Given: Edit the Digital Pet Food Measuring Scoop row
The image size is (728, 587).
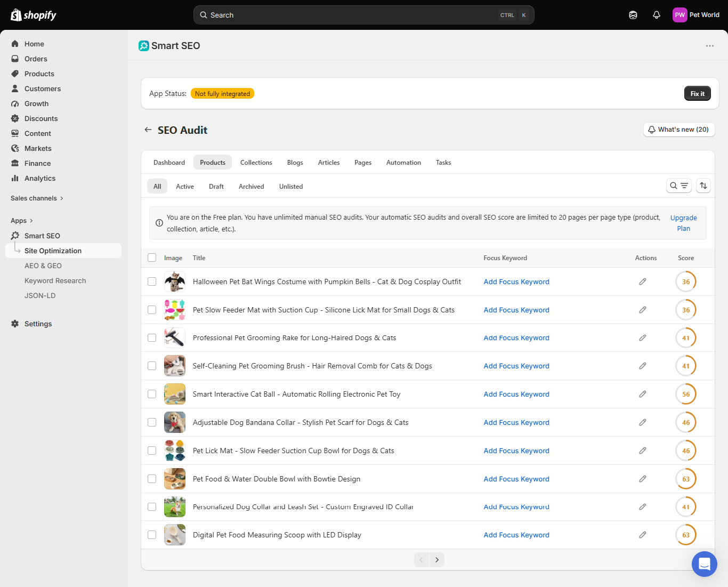Looking at the screenshot, I should tap(643, 535).
